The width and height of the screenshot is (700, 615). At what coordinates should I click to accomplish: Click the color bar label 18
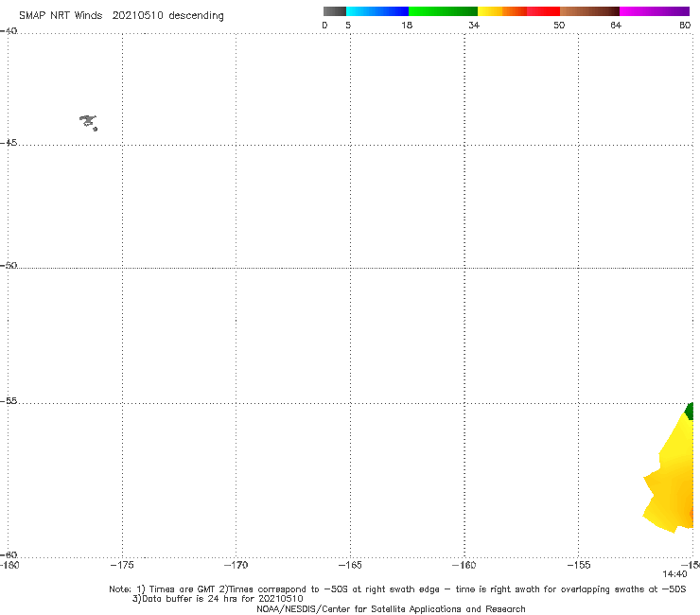(407, 26)
